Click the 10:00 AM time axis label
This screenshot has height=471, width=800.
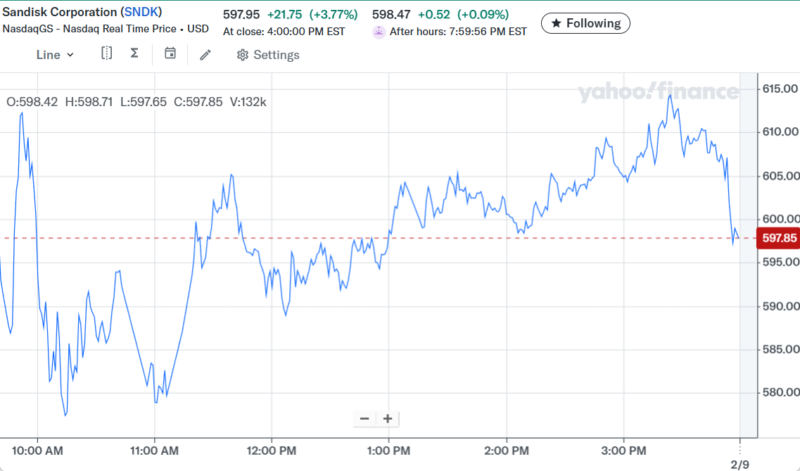(x=38, y=448)
